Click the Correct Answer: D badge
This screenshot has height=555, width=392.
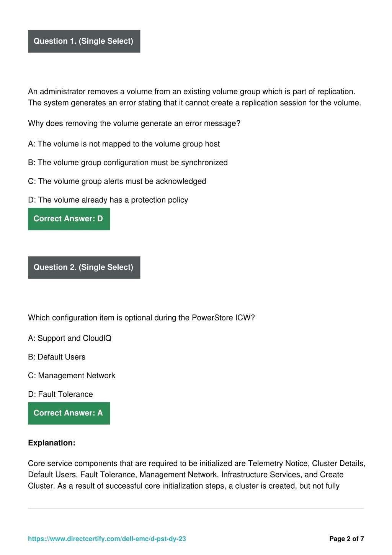point(69,219)
